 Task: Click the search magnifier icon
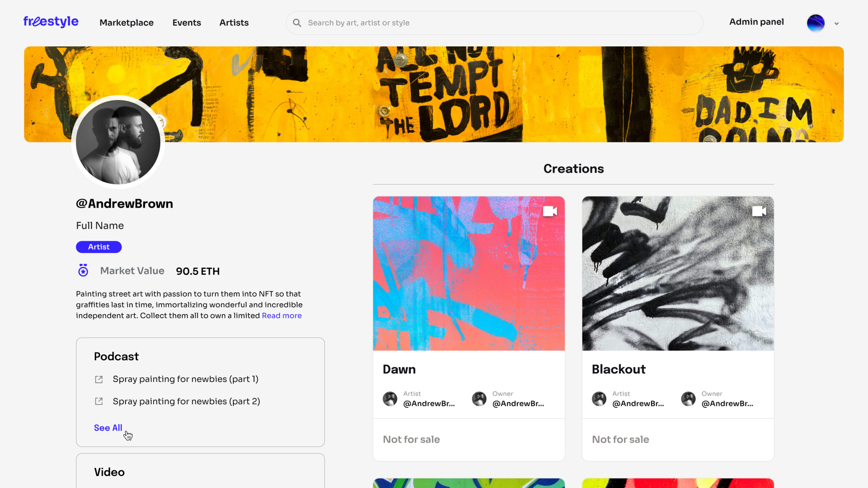(x=297, y=23)
